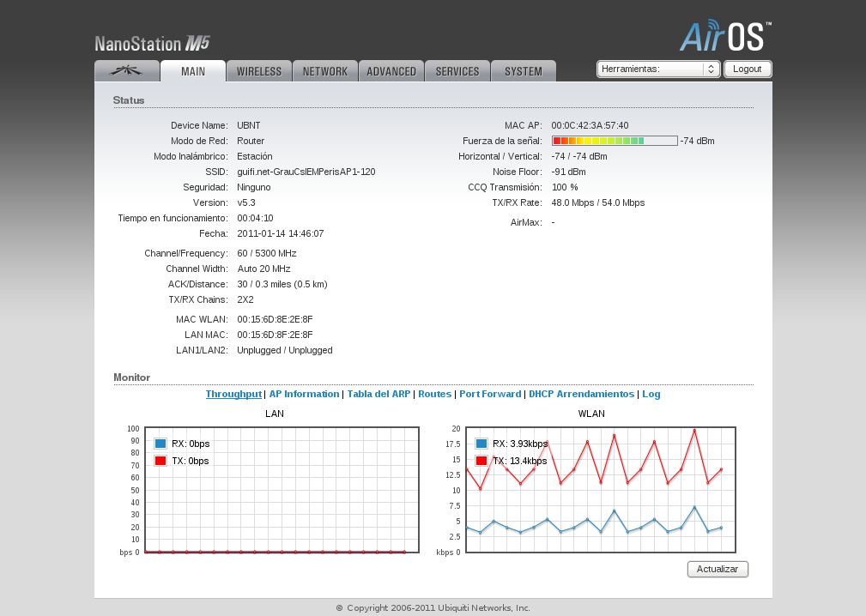Show the Port Forward table

click(x=490, y=394)
